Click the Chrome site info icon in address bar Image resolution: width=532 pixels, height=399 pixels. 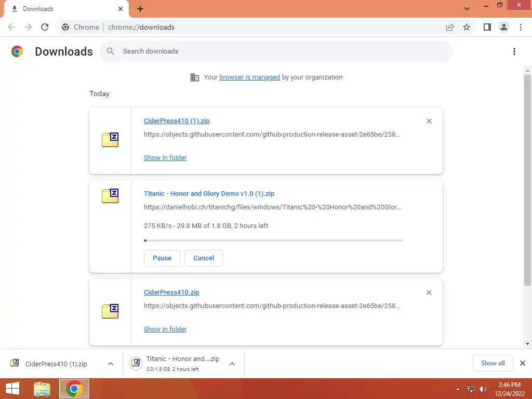tap(65, 27)
